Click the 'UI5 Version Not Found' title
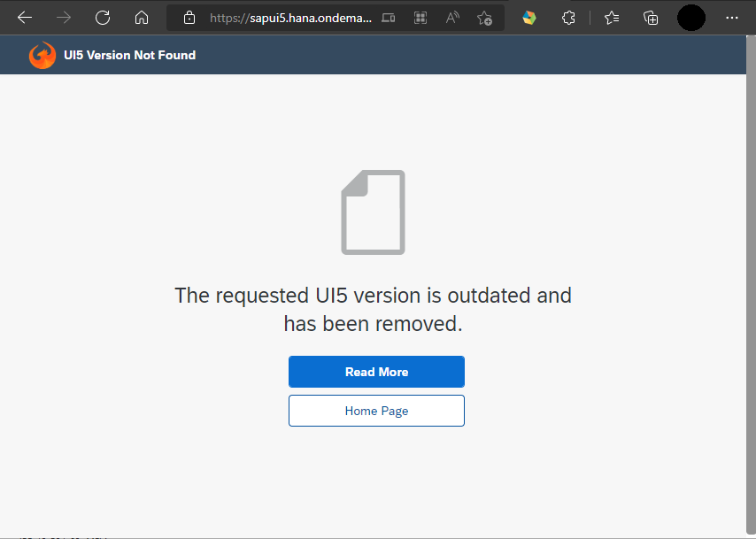Viewport: 756px width, 539px height. 130,55
